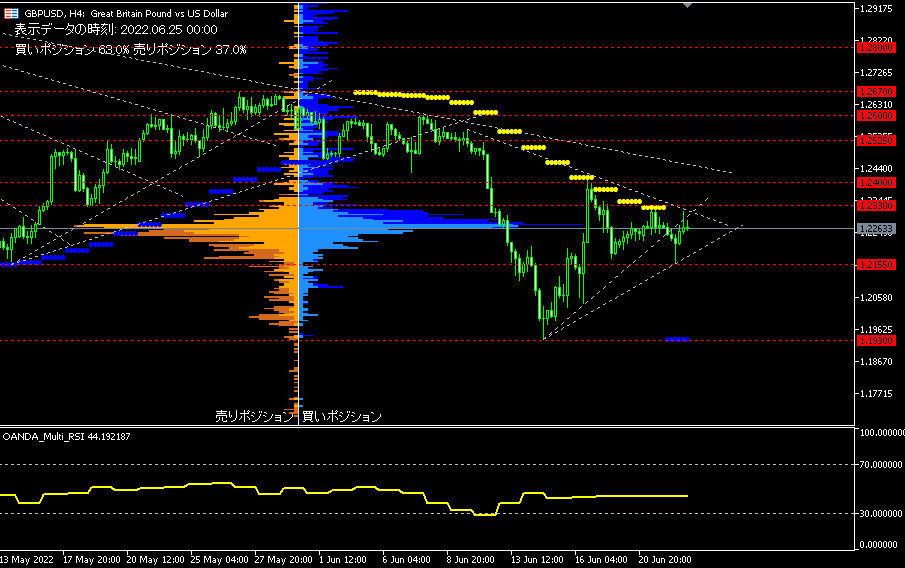Click the blue dotted marker near 1.19300 level

click(x=677, y=339)
